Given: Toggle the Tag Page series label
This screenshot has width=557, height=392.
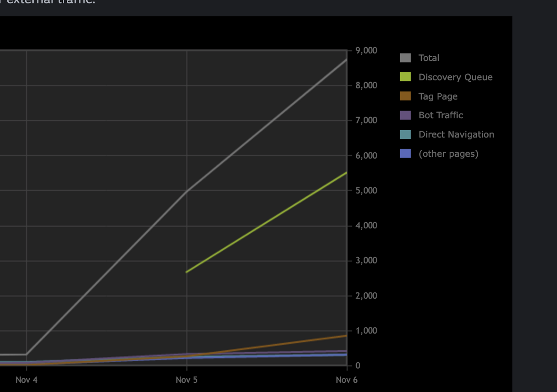Looking at the screenshot, I should coord(438,96).
